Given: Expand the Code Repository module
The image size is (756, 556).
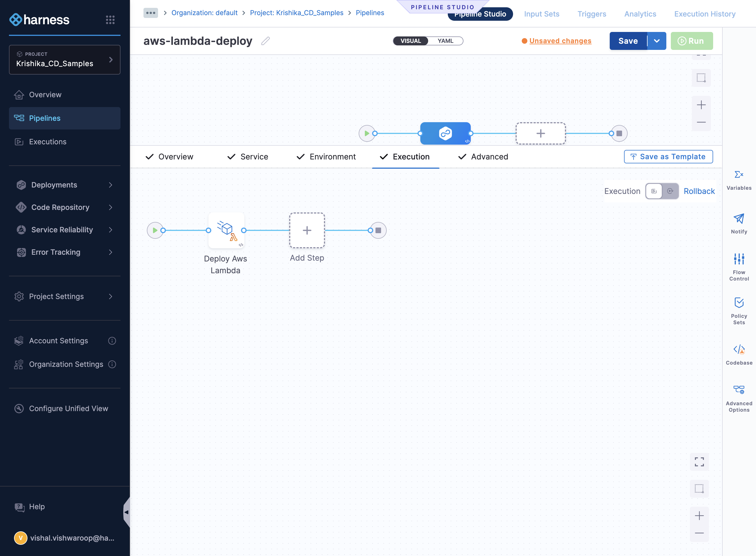Looking at the screenshot, I should coord(65,207).
